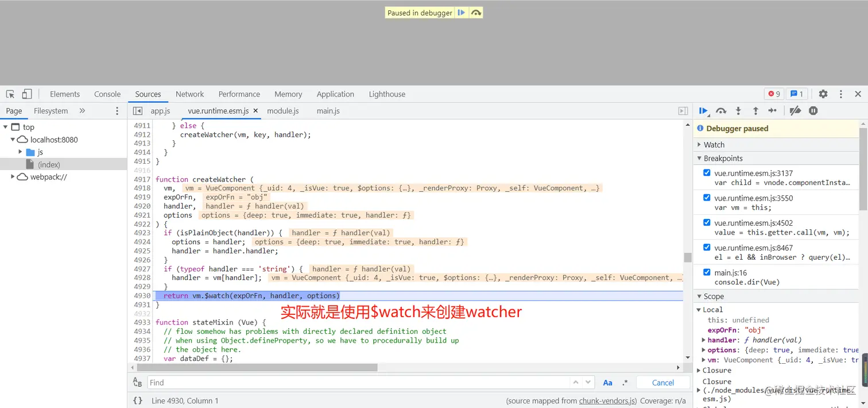Switch navigator to Filesystem tab
This screenshot has height=408, width=868.
(x=51, y=111)
